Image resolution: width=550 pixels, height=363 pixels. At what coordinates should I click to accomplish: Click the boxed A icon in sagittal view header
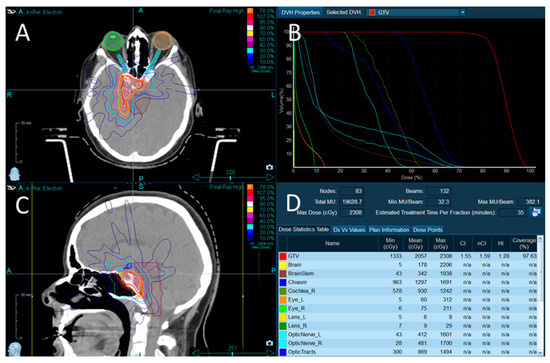21,188
